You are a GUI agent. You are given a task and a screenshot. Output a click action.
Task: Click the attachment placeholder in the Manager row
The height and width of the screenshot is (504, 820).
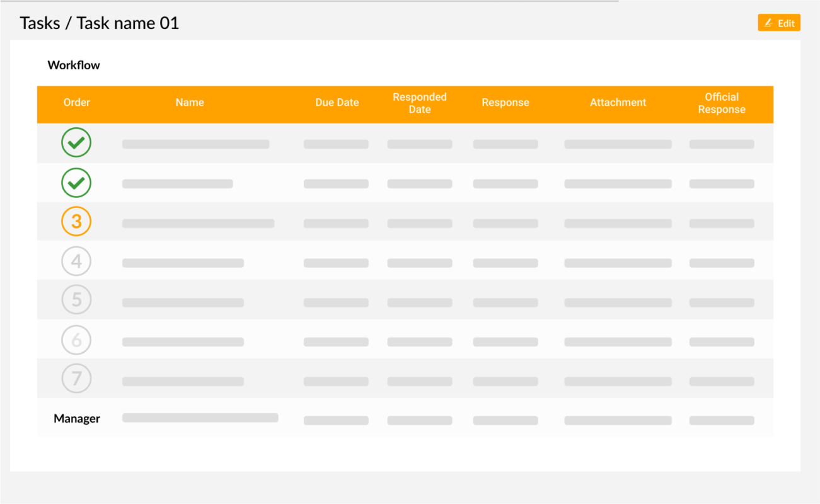click(618, 420)
